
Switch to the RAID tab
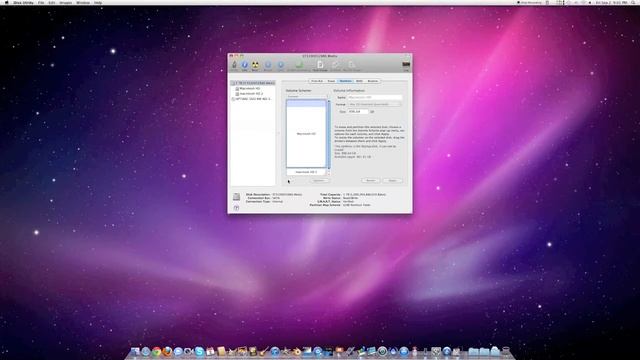coord(359,81)
